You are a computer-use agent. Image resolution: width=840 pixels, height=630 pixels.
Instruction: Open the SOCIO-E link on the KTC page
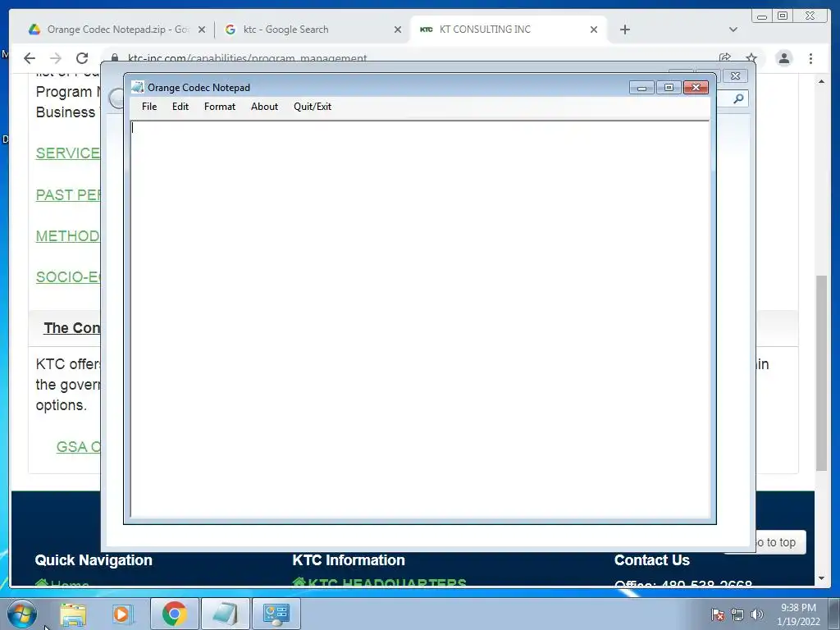[x=68, y=277]
